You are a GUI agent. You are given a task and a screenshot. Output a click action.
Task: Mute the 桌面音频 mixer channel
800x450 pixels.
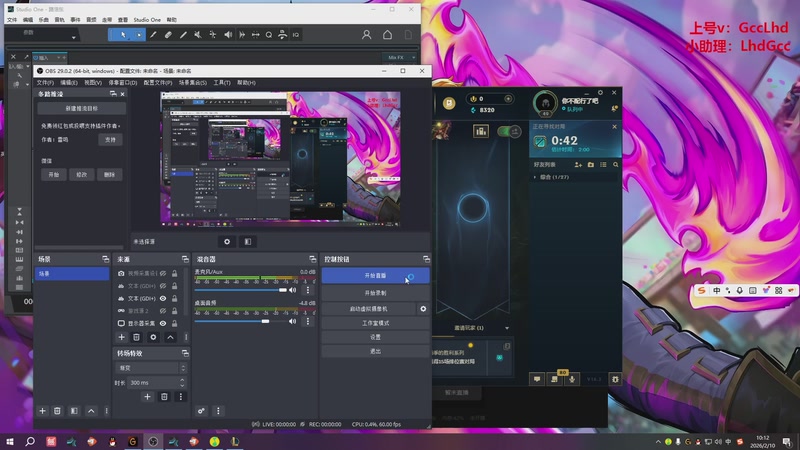(292, 321)
